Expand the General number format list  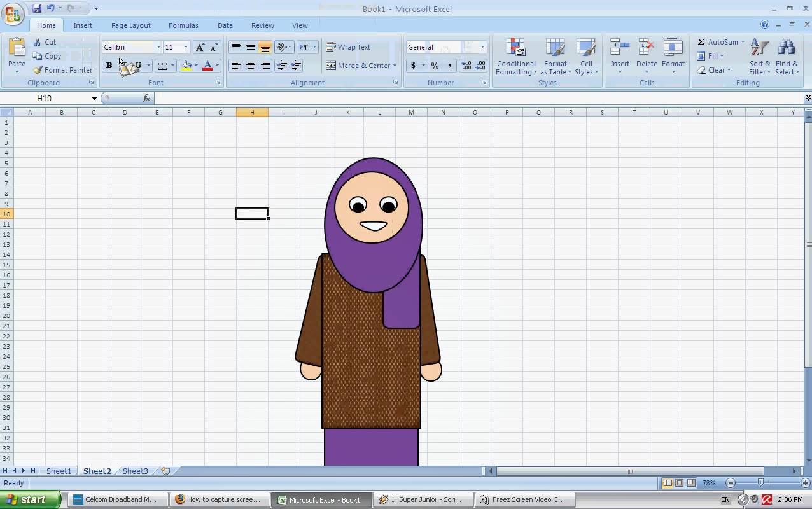[482, 46]
